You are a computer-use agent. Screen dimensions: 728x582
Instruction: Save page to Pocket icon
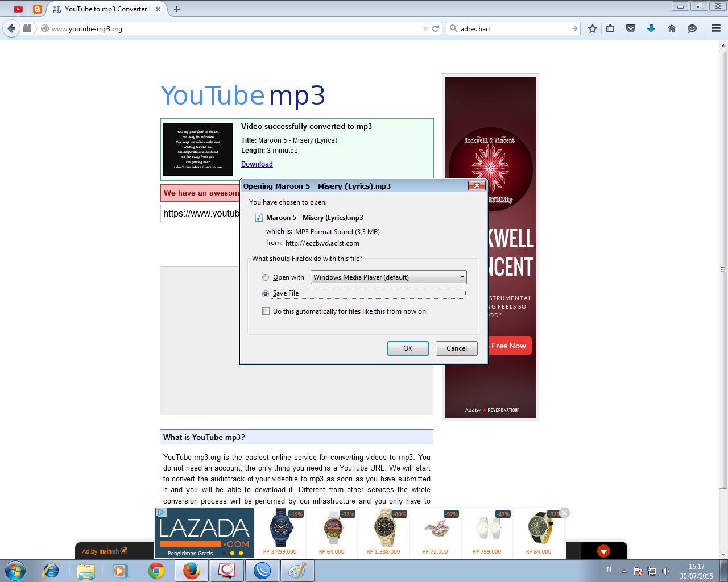pos(631,28)
